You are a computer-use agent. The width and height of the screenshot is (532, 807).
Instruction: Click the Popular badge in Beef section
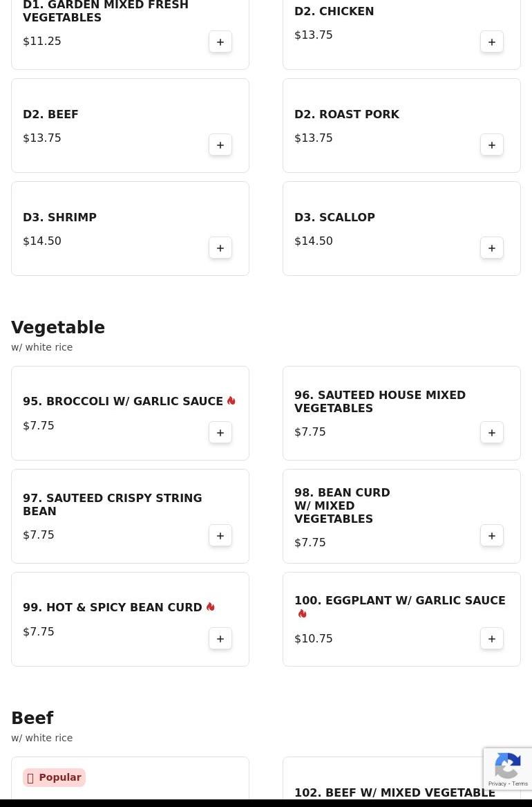(x=54, y=778)
